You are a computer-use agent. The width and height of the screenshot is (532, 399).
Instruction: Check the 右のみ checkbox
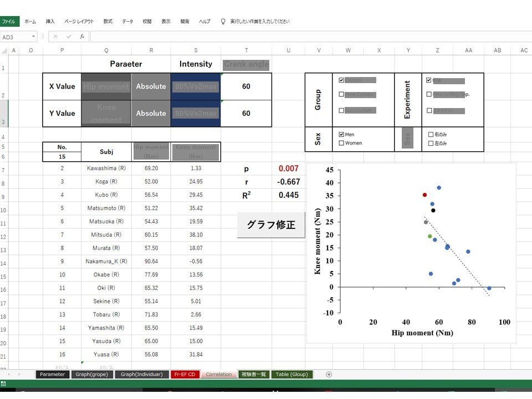click(431, 134)
